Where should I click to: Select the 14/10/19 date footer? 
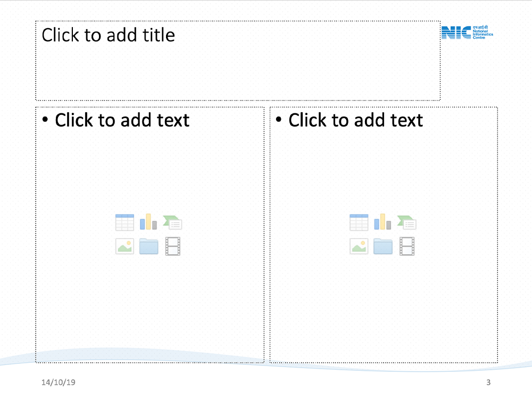point(59,383)
